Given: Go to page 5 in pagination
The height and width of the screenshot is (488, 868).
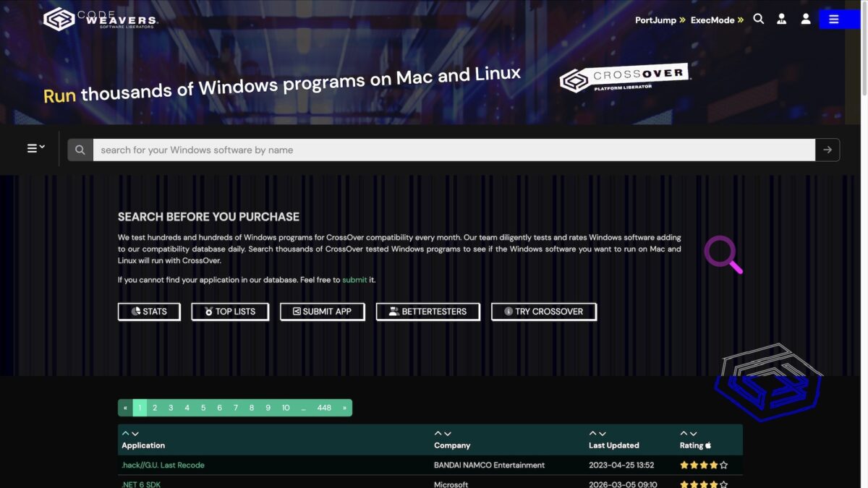Looking at the screenshot, I should [203, 408].
